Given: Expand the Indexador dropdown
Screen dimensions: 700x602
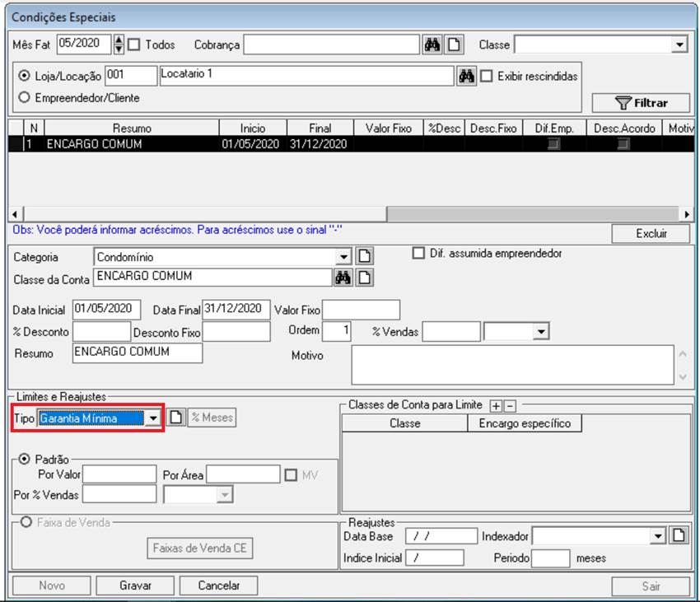Looking at the screenshot, I should coord(658,535).
